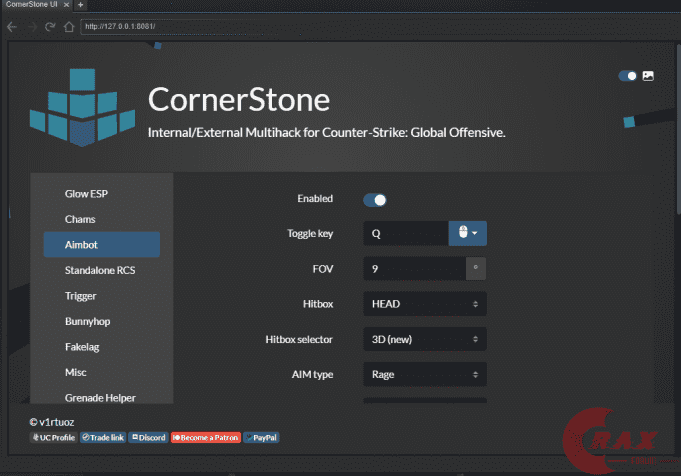Go back with the browser back arrow
This screenshot has width=681, height=476.
click(12, 27)
